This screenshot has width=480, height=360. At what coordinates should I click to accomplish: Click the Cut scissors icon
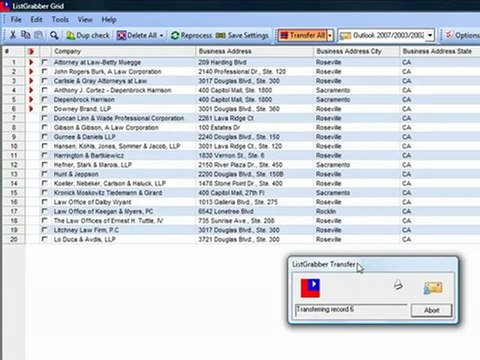(x=13, y=35)
